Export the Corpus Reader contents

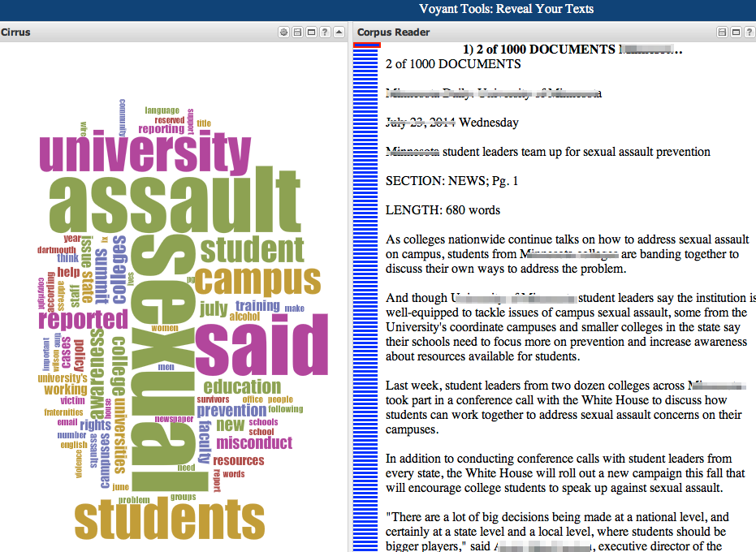click(722, 32)
